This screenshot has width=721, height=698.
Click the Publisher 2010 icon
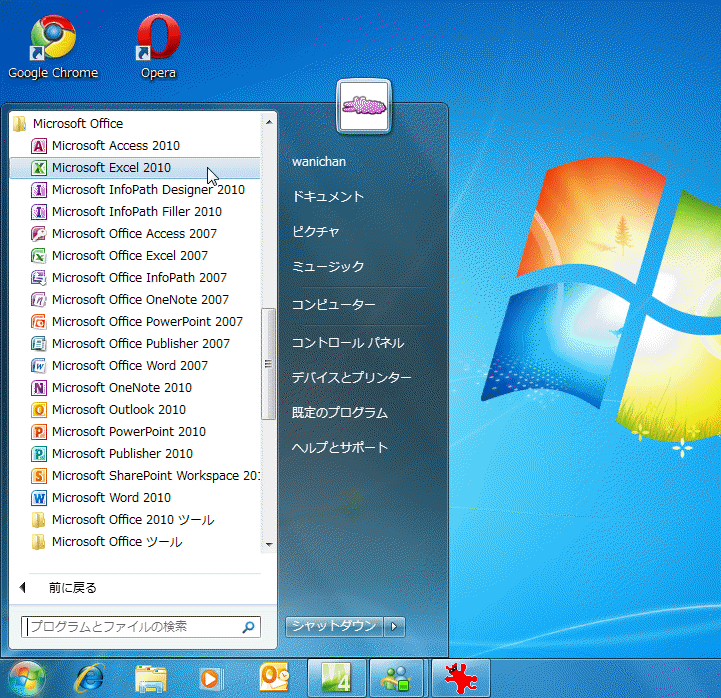point(39,454)
